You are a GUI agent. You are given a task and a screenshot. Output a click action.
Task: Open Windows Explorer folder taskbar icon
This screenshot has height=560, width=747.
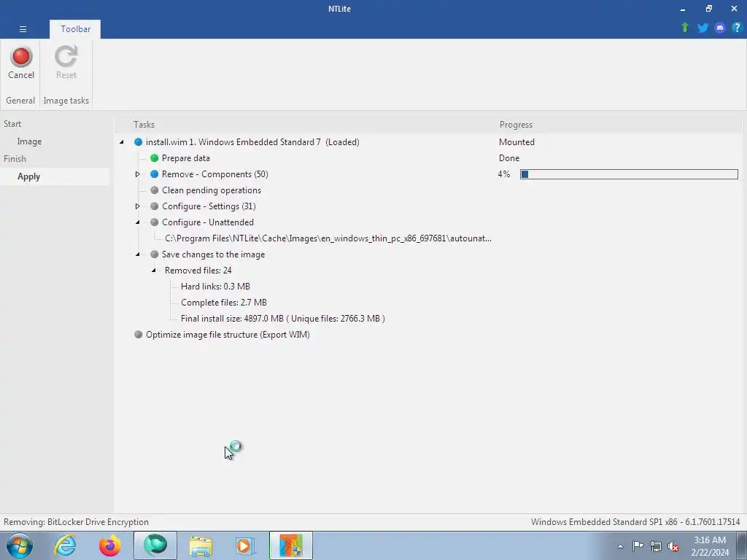(x=201, y=545)
